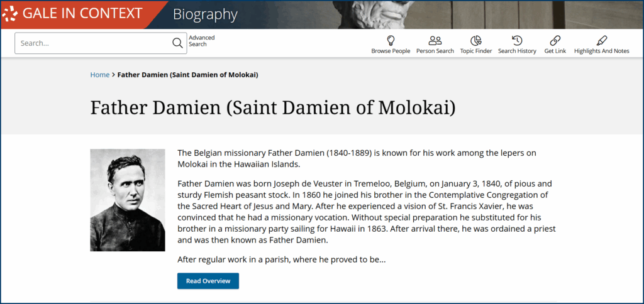Open Person Search icon
This screenshot has width=644, height=304.
click(x=435, y=40)
